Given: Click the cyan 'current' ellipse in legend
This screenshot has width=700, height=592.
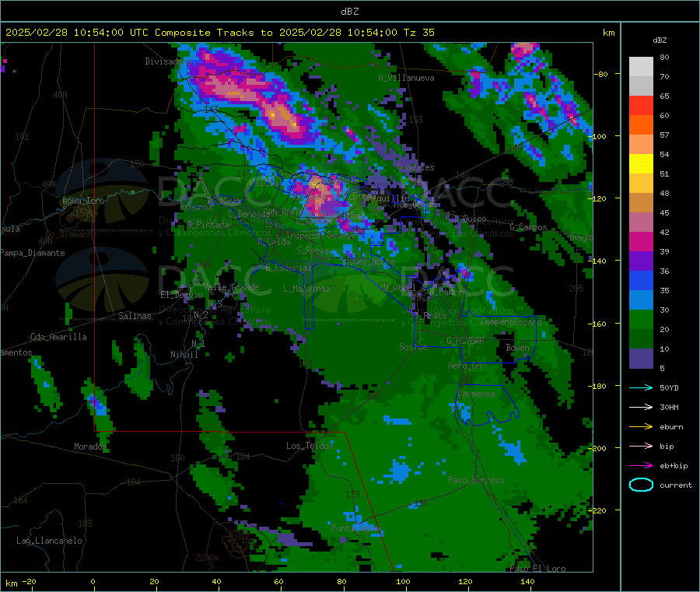Looking at the screenshot, I should point(641,485).
